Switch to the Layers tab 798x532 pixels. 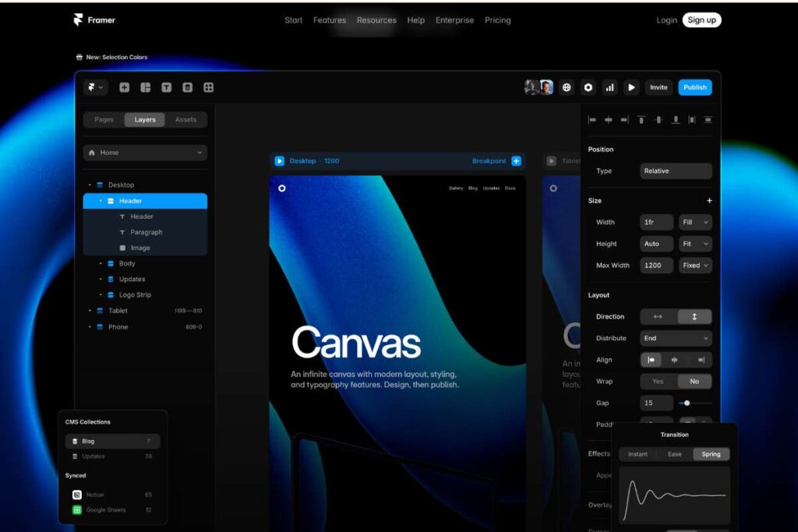point(145,119)
